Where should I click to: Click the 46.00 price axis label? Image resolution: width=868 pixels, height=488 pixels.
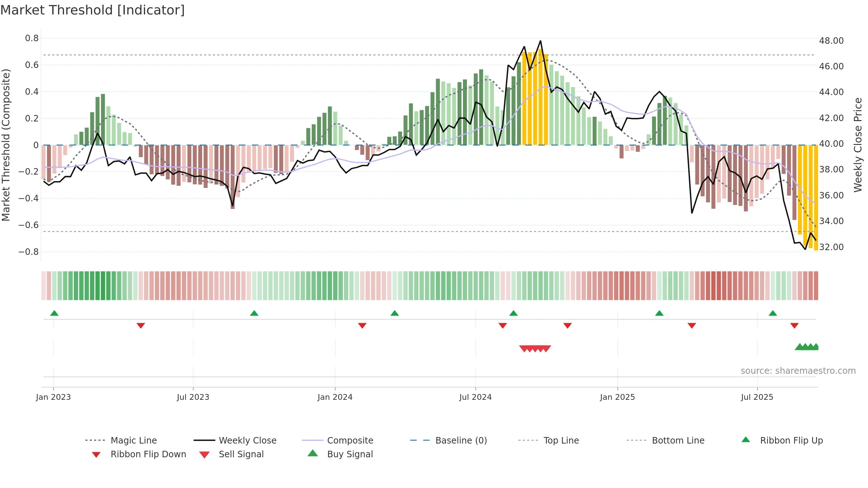tap(831, 67)
